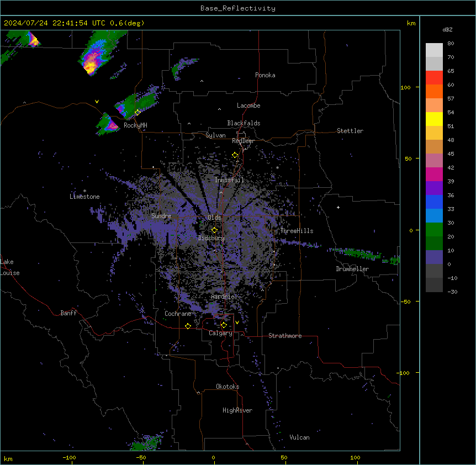Click the white plus marker north of Drumheller
The width and height of the screenshot is (476, 465).
click(338, 207)
